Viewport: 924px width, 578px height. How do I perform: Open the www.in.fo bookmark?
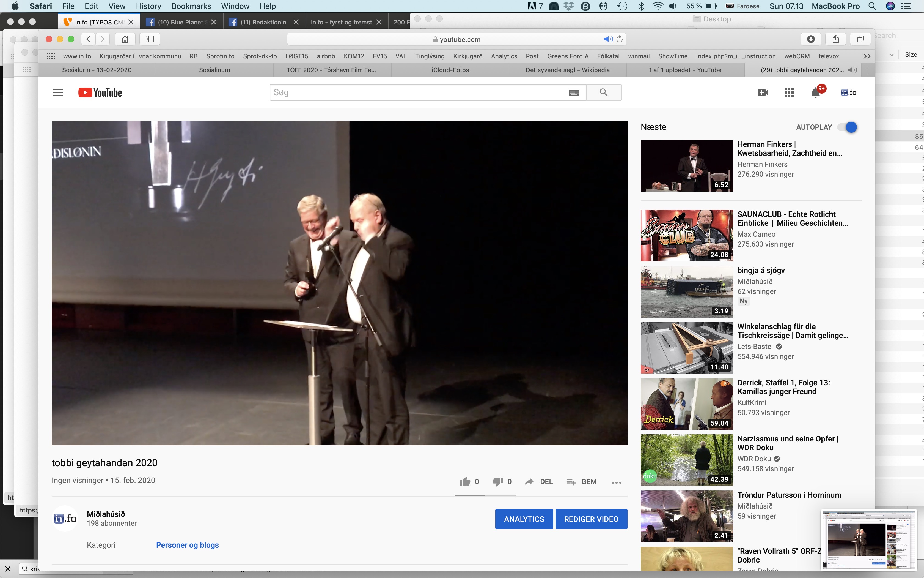click(x=77, y=56)
